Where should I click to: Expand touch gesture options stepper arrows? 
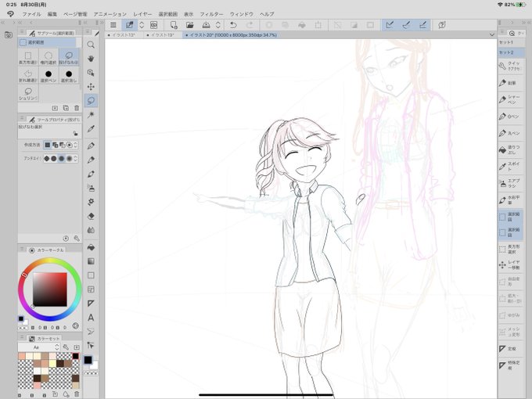coord(142,25)
